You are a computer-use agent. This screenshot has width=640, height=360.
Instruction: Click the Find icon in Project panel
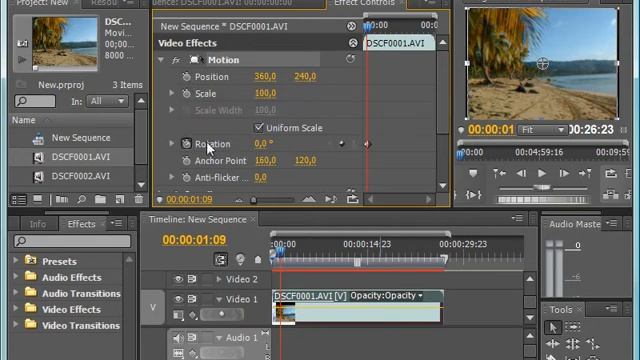[x=82, y=199]
